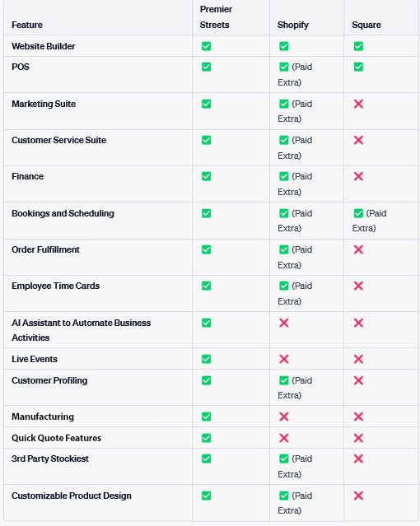Click Shopify red cross for AI Assistant row
The width and height of the screenshot is (420, 526).
(283, 323)
